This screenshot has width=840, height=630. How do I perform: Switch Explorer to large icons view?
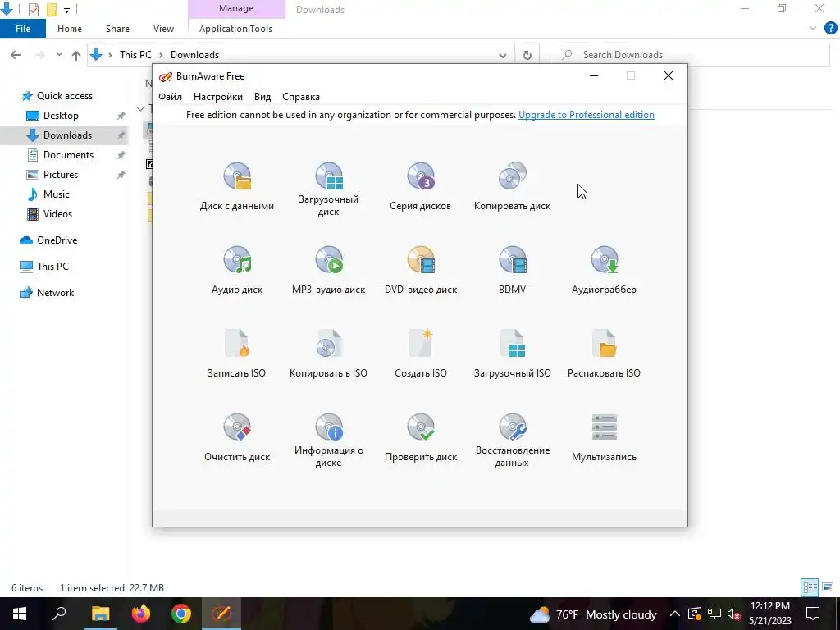pos(828,587)
